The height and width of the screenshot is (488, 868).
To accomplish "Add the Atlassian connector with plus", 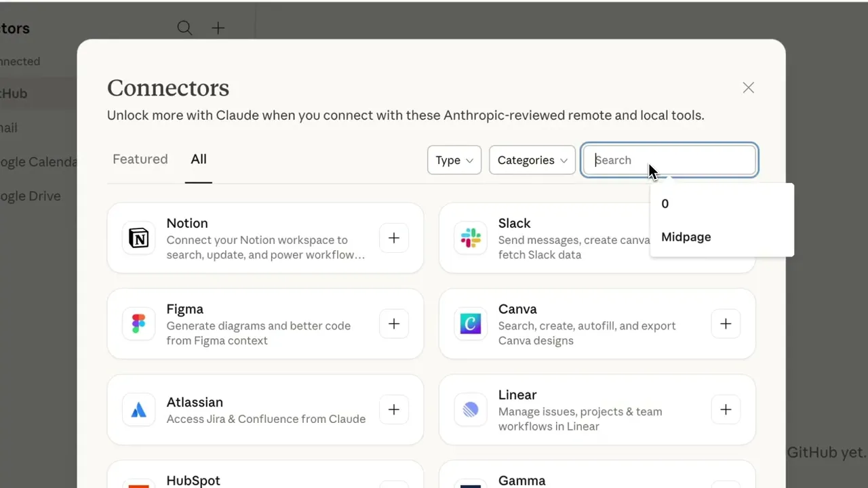I will (394, 409).
